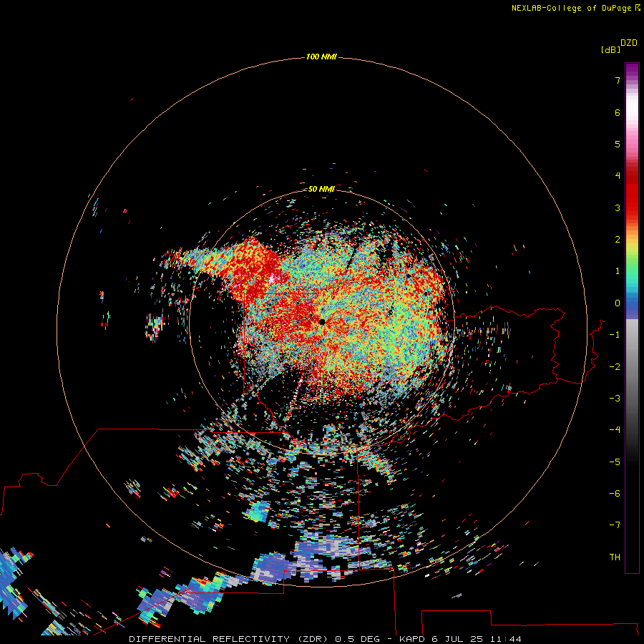Click the DZD label above the color scale
644x644 pixels.
[629, 43]
